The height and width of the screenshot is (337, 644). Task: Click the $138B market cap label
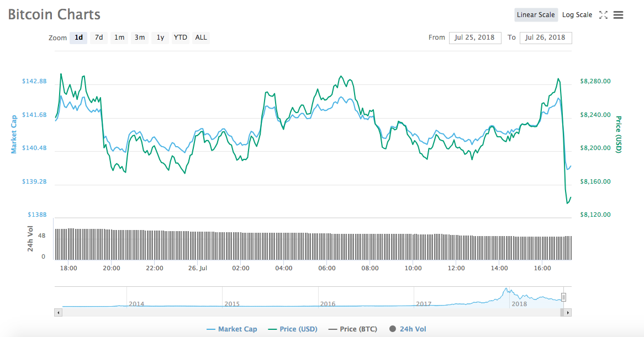[x=38, y=215]
